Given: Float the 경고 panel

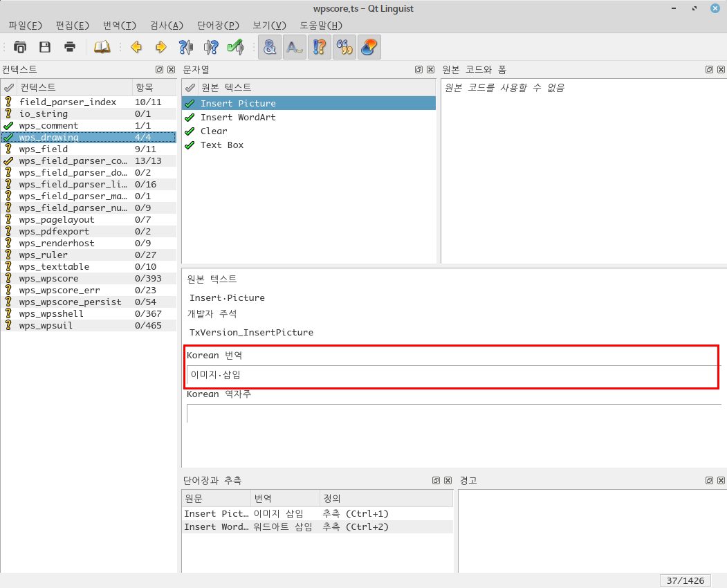Looking at the screenshot, I should pyautogui.click(x=710, y=480).
